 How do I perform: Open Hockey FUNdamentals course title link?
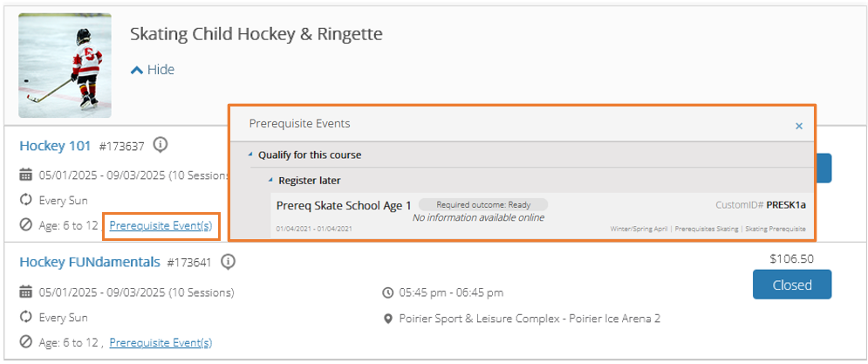[x=90, y=262]
